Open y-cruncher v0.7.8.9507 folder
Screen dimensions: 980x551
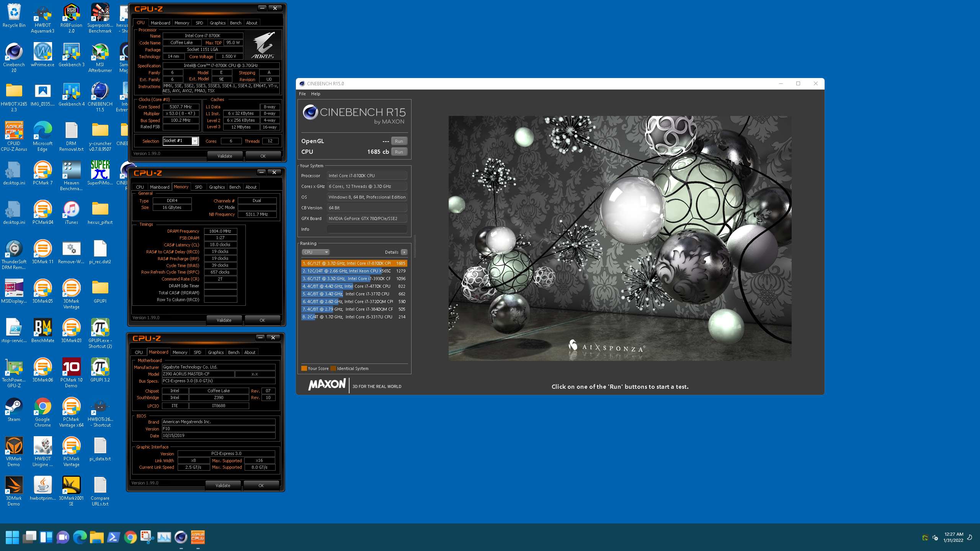click(x=100, y=137)
